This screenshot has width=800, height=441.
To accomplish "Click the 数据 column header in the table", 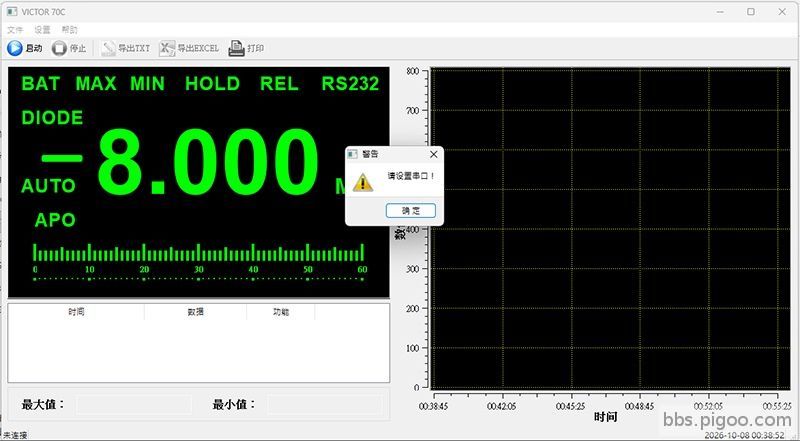I will click(x=195, y=312).
